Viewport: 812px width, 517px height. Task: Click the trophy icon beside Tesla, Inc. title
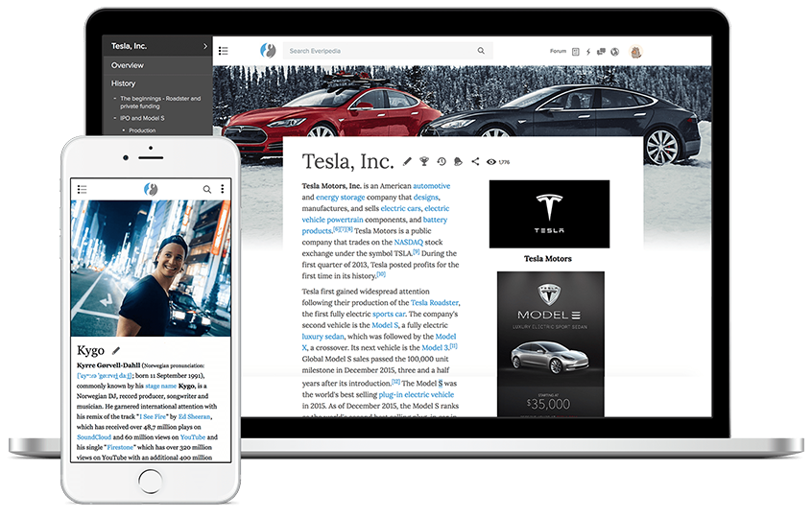(424, 161)
